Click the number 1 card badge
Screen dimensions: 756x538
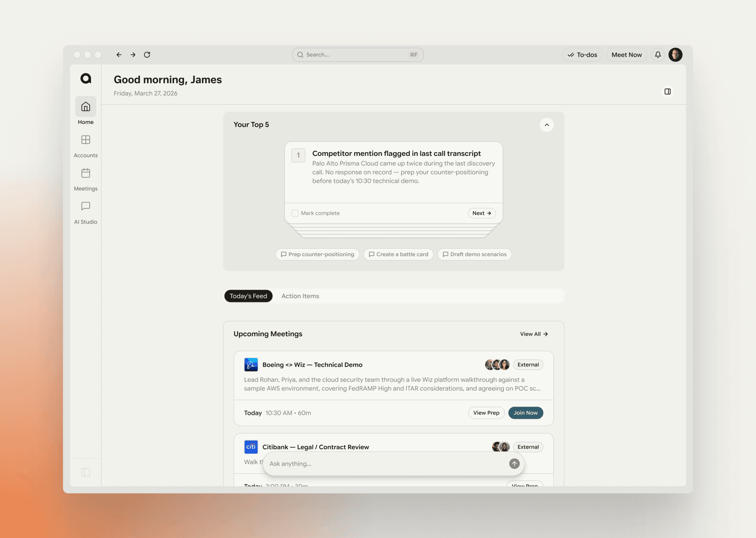point(298,156)
